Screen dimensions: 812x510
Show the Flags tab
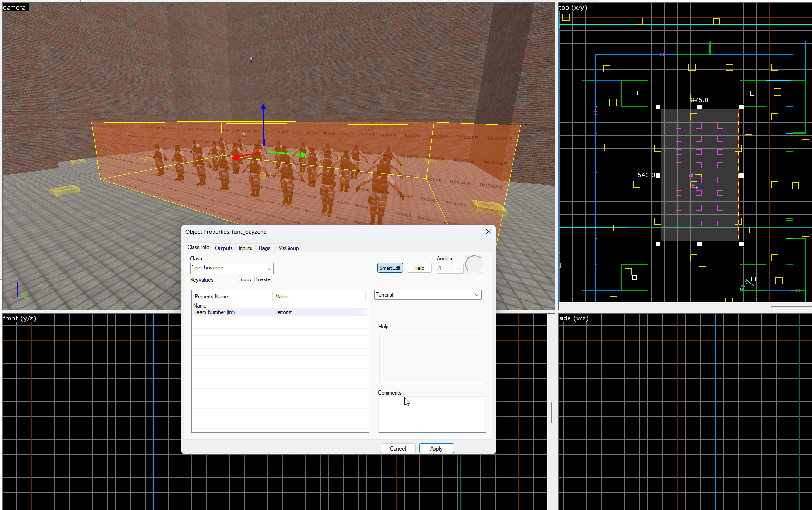point(264,248)
